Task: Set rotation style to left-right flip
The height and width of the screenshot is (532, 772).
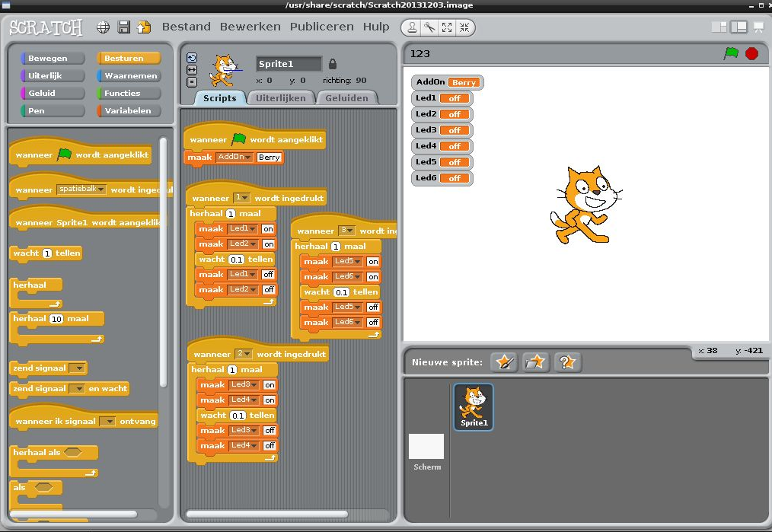Action: click(192, 70)
